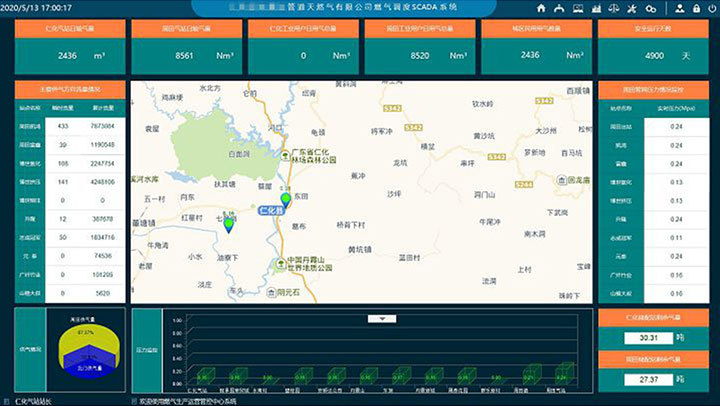Click icon beside 欢迎使用燃气生产运营管控中心系统
The image size is (720, 406).
134,401
